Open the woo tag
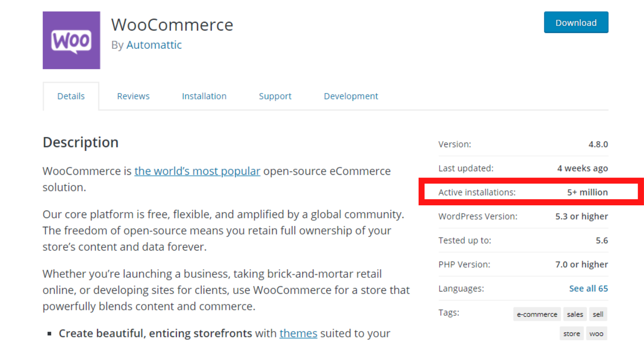 click(596, 334)
